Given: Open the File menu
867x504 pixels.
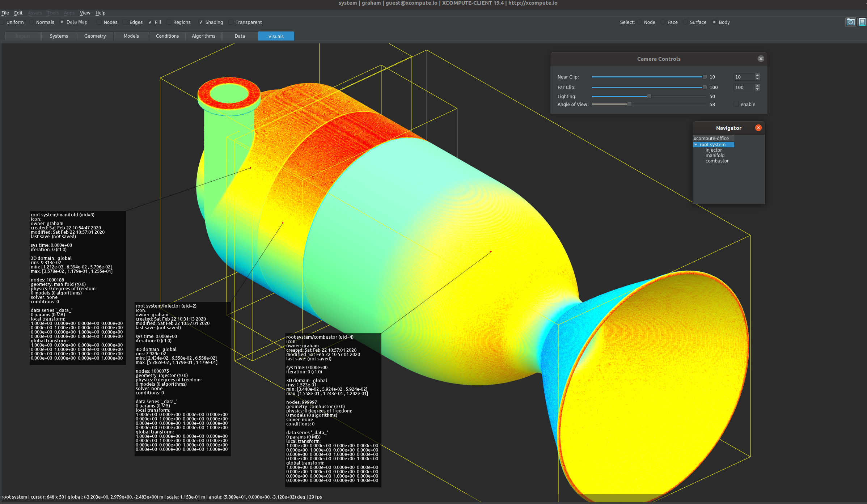Looking at the screenshot, I should tap(5, 13).
